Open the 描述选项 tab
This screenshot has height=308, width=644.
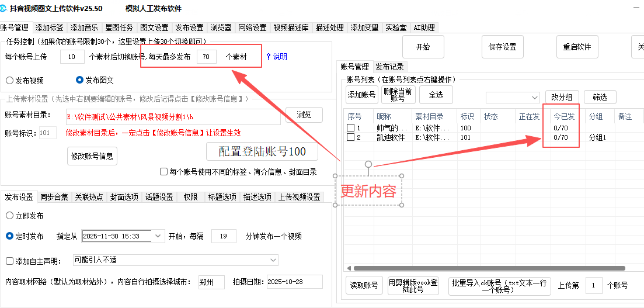[x=257, y=196]
